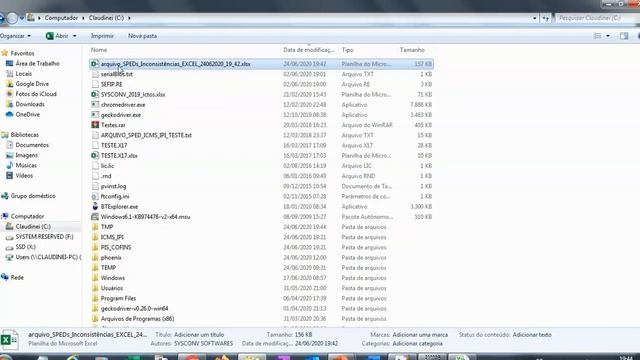Click the PIS_COFINS folder icon
640x360 pixels.
pyautogui.click(x=95, y=247)
